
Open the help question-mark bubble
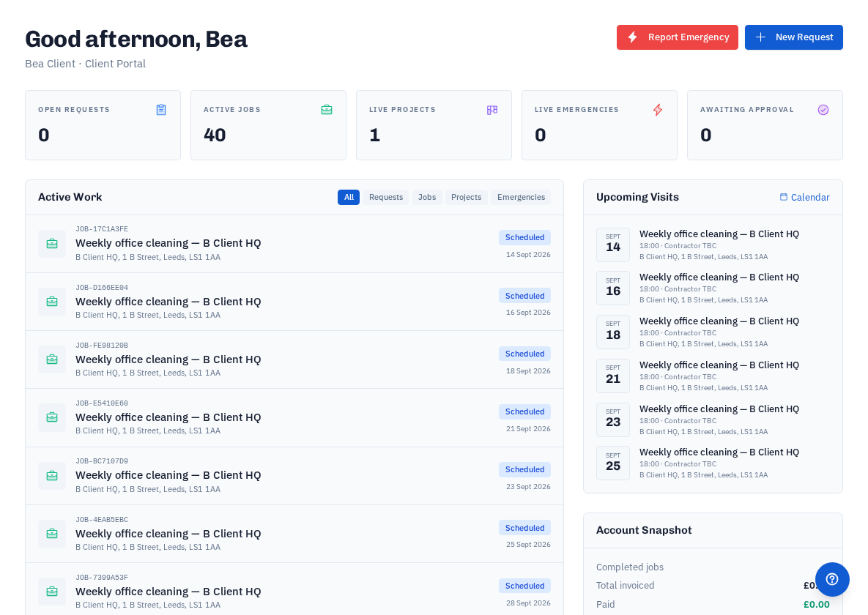(x=832, y=579)
